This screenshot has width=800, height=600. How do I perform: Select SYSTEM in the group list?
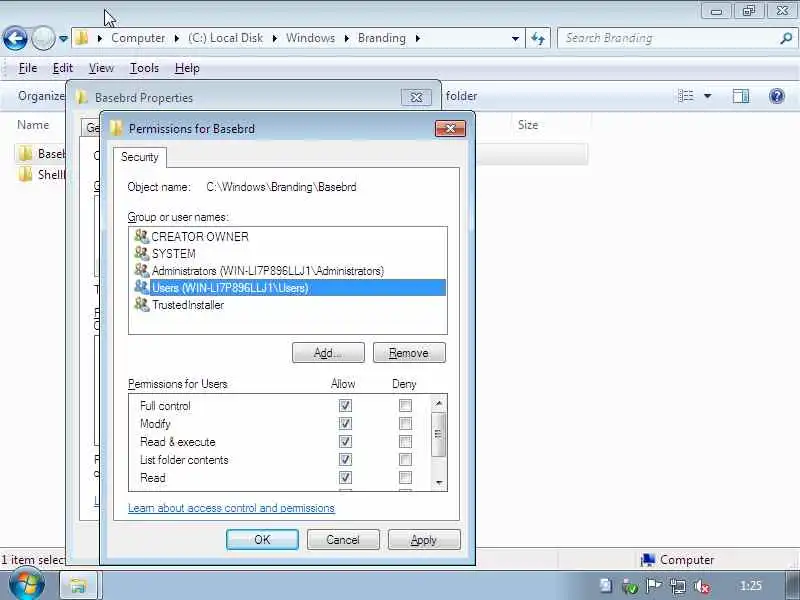click(288, 254)
